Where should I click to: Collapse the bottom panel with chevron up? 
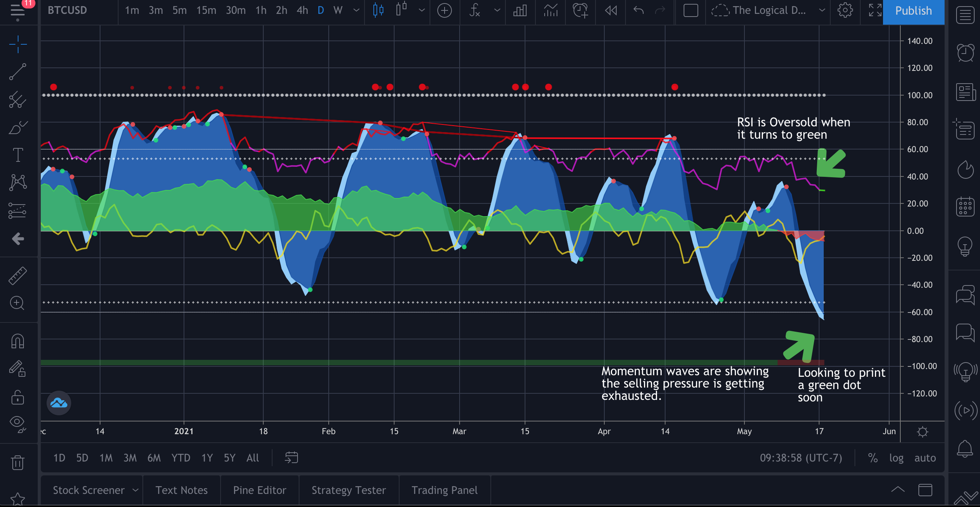[898, 490]
